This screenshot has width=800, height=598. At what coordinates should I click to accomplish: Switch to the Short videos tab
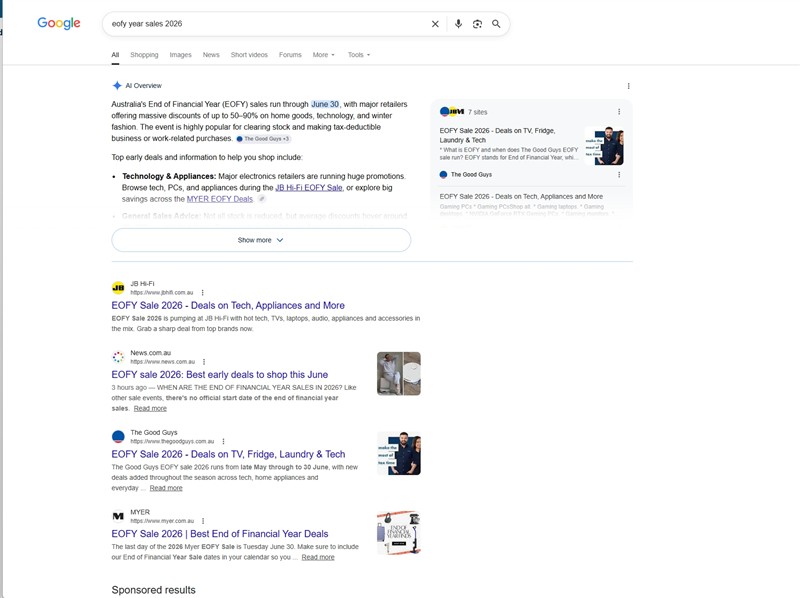249,55
